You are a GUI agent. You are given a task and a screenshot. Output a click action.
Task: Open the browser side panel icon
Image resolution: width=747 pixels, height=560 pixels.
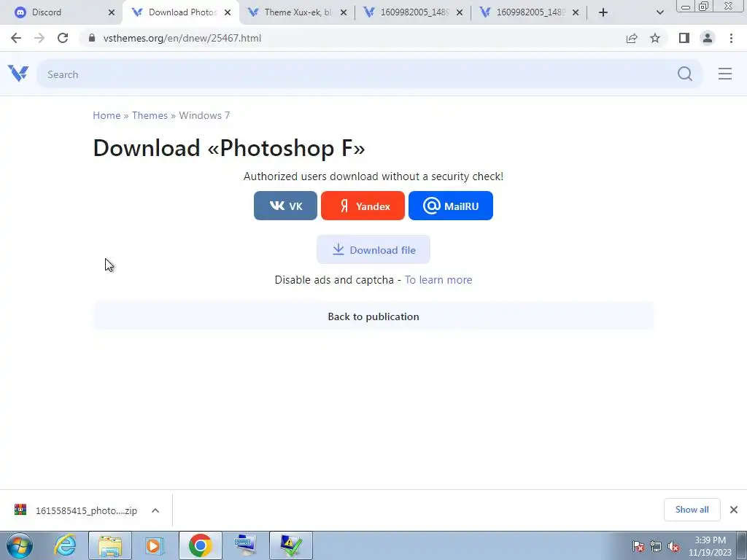point(684,38)
